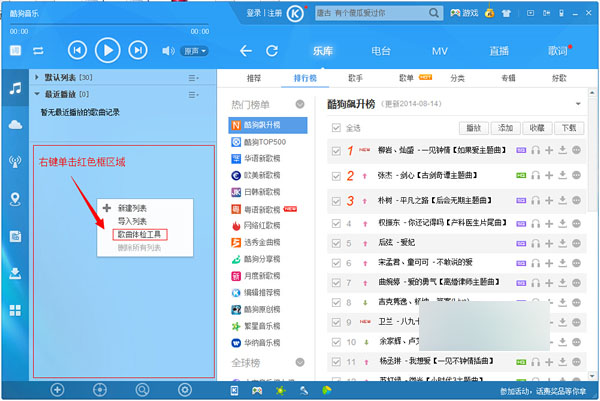The image size is (600, 401).
Task: Click the playback progress bar
Action: [110, 24]
